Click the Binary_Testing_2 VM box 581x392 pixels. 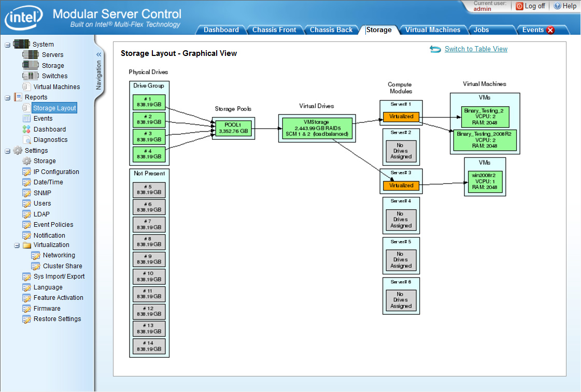485,117
